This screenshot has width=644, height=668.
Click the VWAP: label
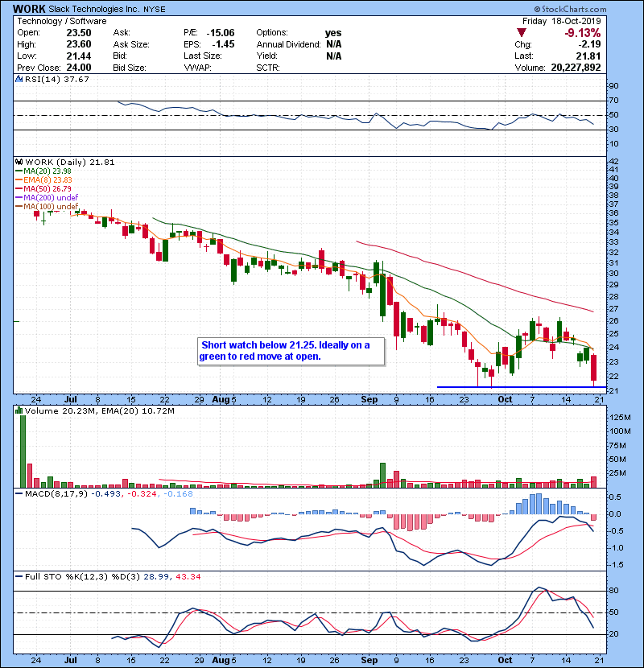[x=197, y=68]
